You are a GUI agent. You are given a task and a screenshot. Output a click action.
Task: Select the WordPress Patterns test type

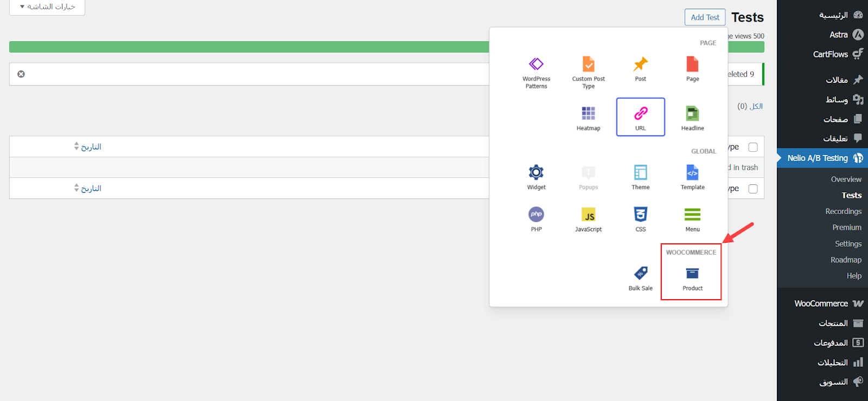click(x=536, y=73)
